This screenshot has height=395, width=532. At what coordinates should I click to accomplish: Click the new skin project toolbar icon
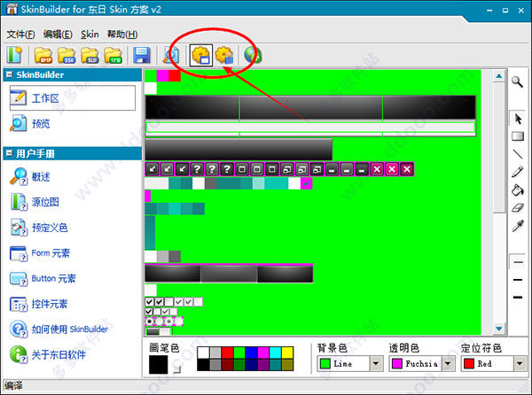click(14, 55)
